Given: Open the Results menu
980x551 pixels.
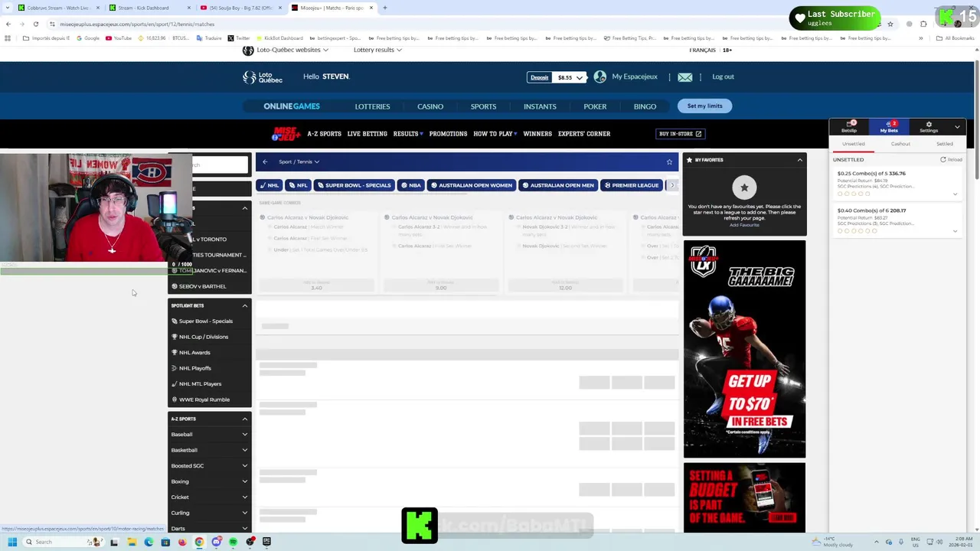Looking at the screenshot, I should 408,134.
